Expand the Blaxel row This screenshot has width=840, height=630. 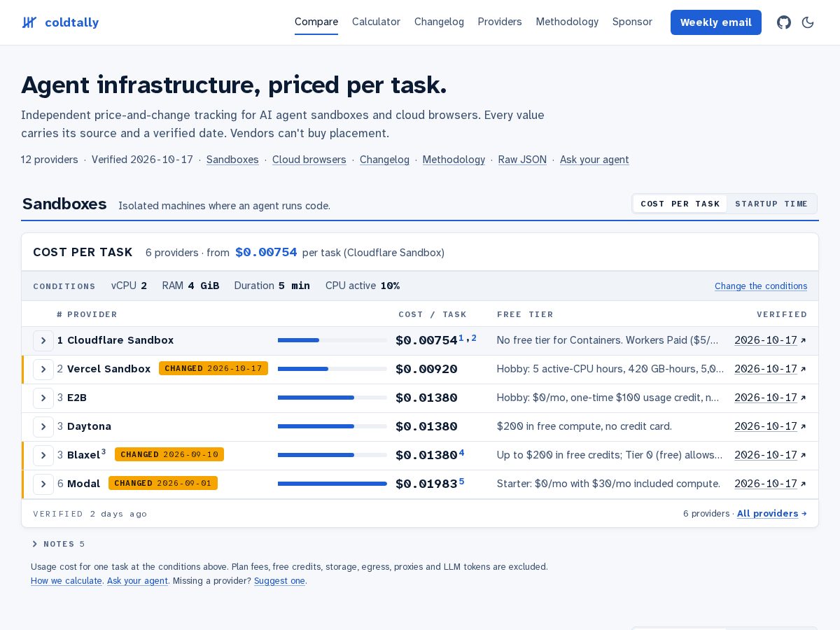pos(43,456)
